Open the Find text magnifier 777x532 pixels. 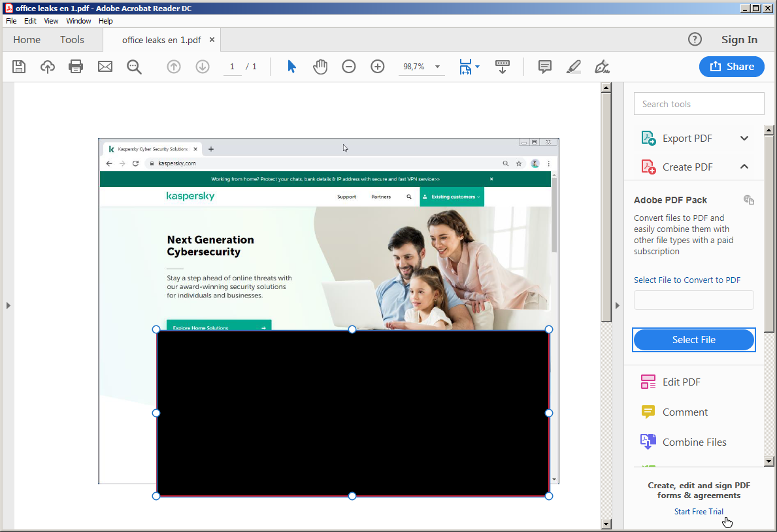[134, 67]
